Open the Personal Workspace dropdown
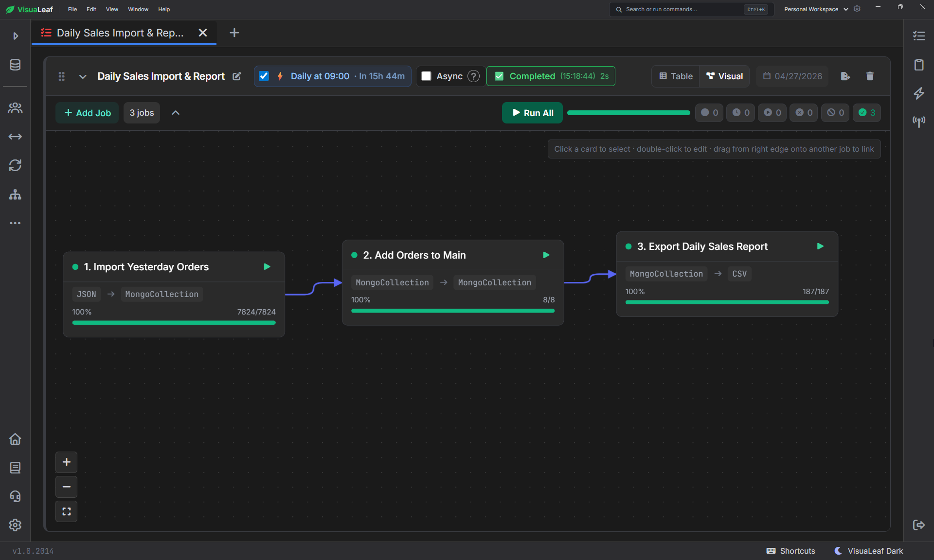This screenshot has width=934, height=560. [x=816, y=9]
